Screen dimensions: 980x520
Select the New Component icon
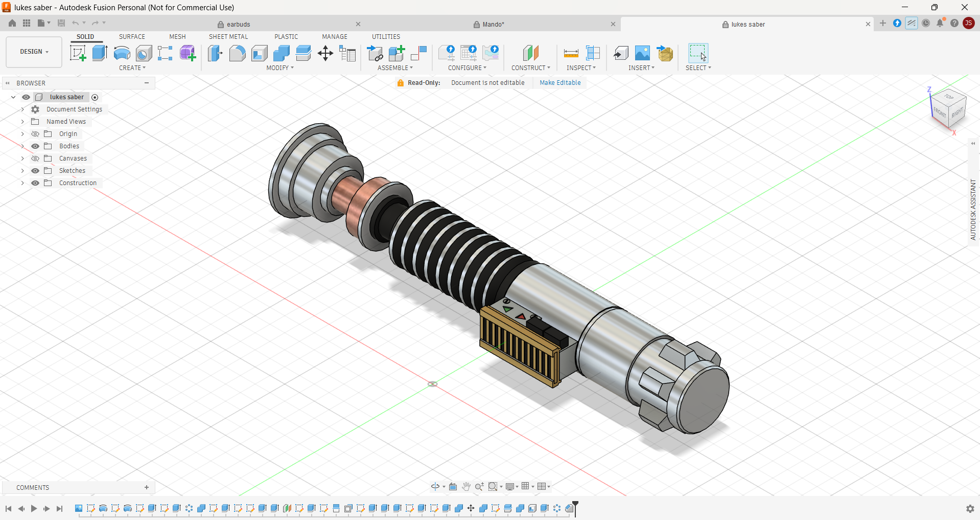click(396, 53)
